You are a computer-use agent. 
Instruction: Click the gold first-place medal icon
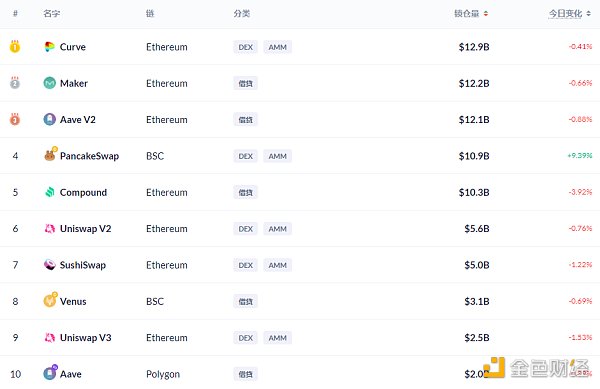[15, 46]
